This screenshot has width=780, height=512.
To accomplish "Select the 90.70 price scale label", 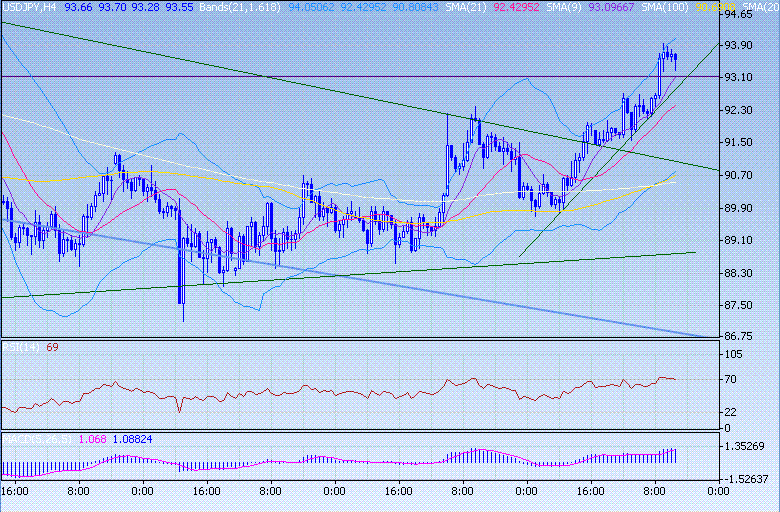I will 739,175.
